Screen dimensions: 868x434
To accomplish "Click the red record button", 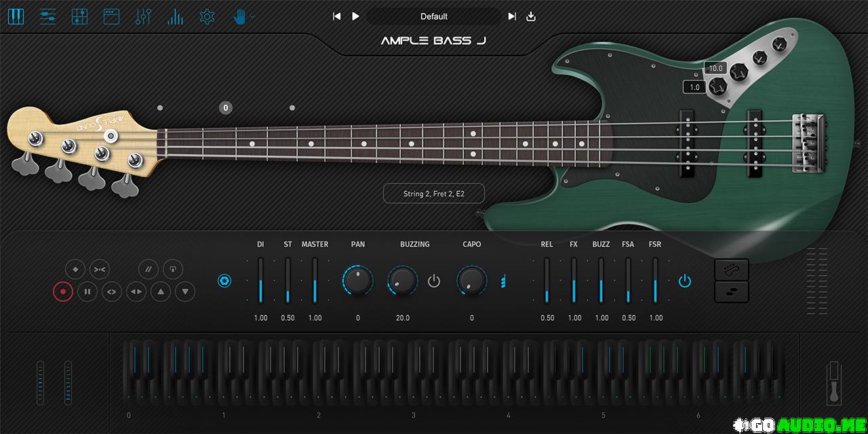I will [x=63, y=292].
